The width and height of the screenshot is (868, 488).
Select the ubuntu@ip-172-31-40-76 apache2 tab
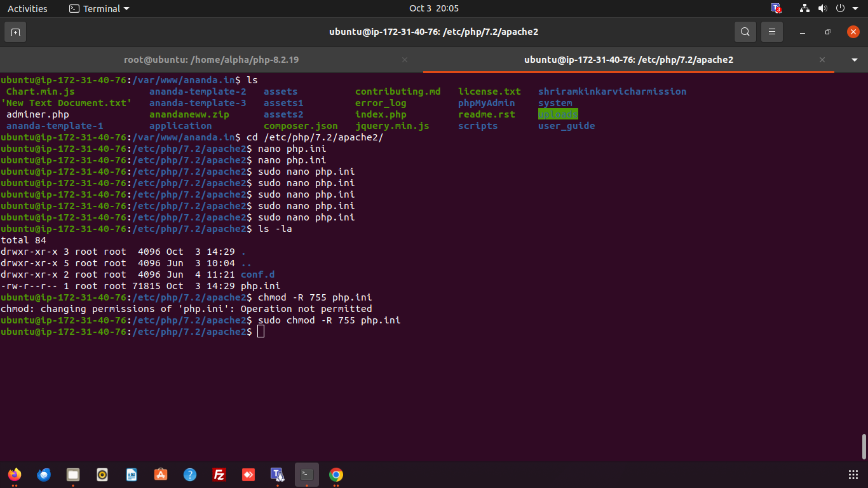628,60
